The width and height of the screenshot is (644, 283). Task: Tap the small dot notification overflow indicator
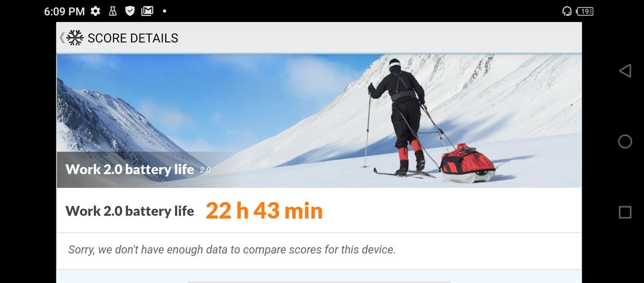(x=164, y=11)
